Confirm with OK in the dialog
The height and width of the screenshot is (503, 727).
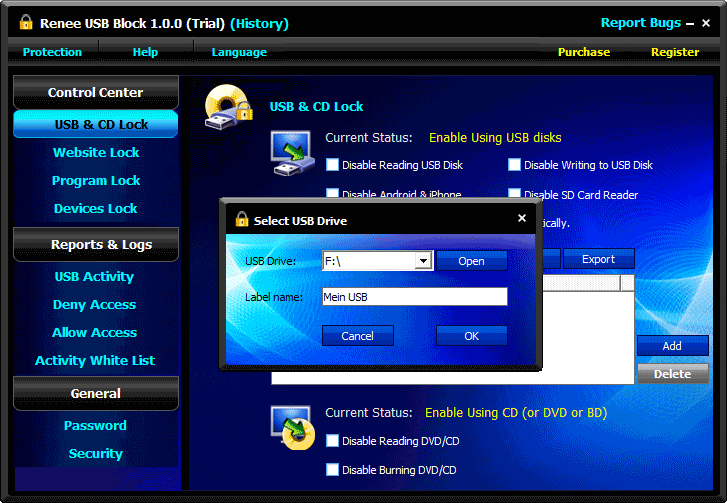(x=472, y=336)
